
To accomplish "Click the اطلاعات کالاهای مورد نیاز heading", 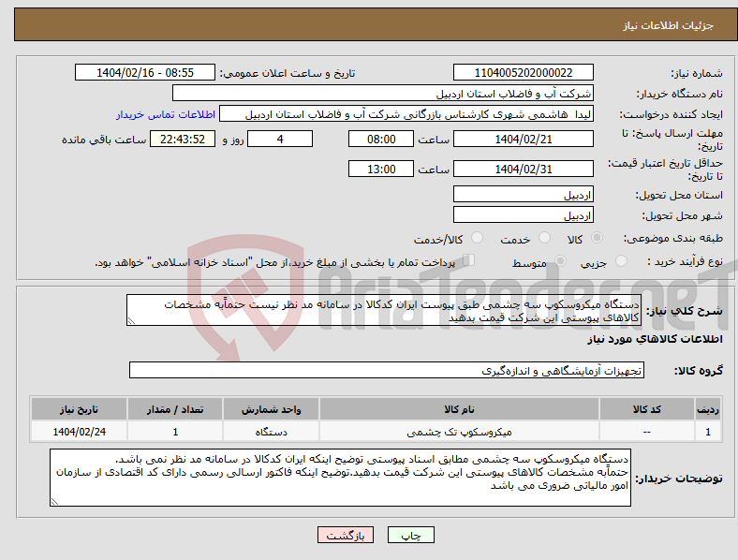I will pyautogui.click(x=655, y=339).
